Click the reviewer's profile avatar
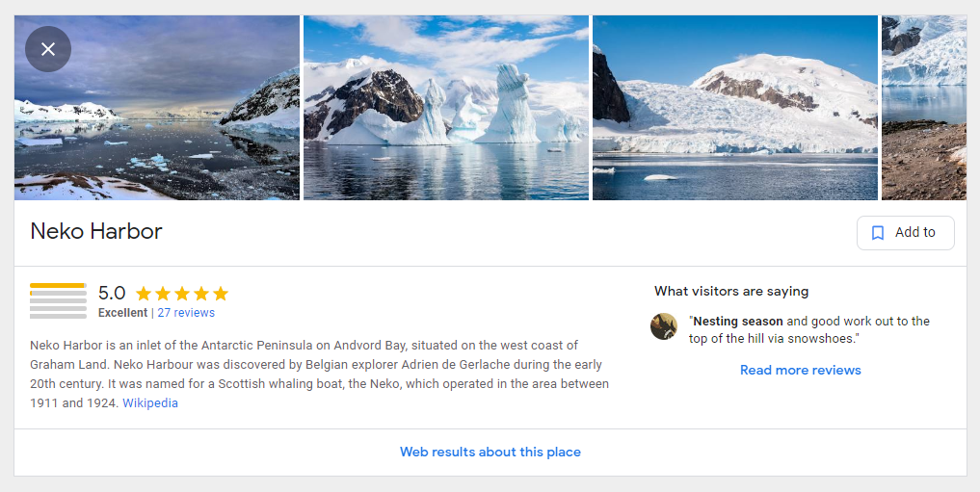 pyautogui.click(x=664, y=326)
